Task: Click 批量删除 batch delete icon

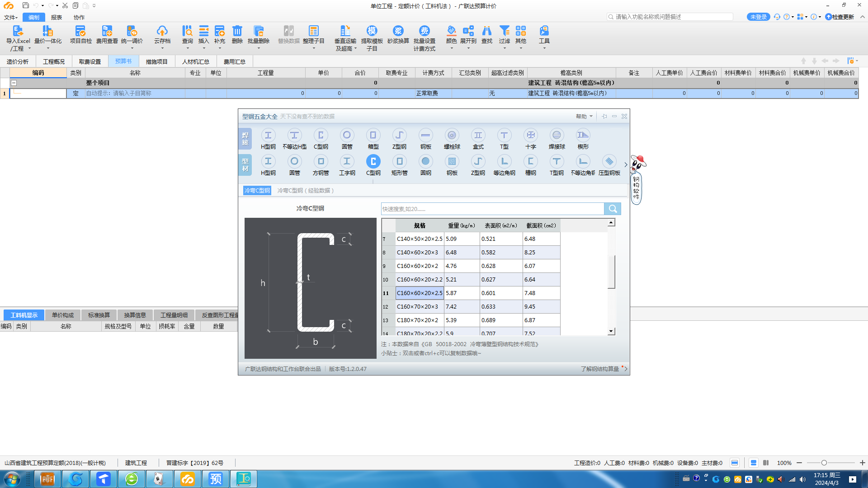Action: tap(258, 31)
